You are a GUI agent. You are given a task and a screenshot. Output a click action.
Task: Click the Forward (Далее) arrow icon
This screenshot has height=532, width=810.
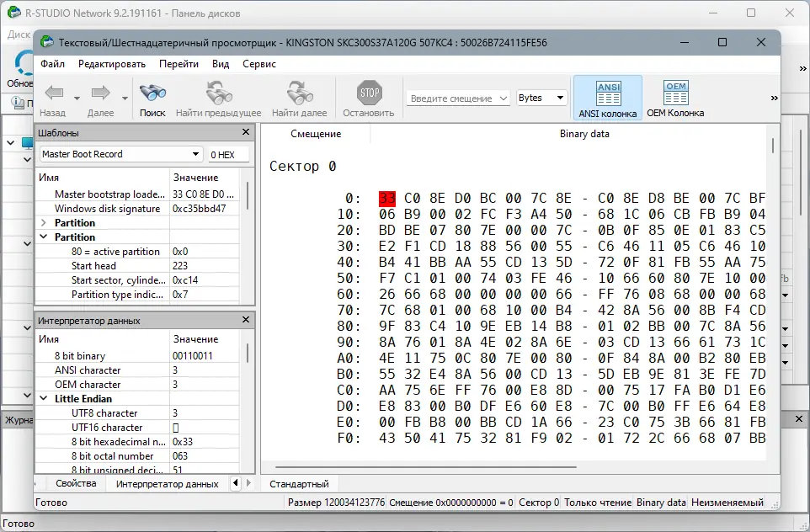point(100,93)
